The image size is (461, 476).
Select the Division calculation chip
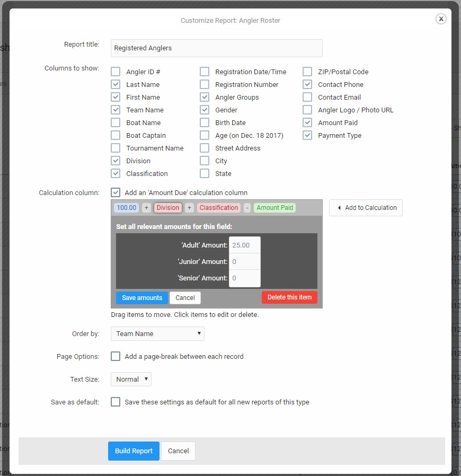click(168, 208)
